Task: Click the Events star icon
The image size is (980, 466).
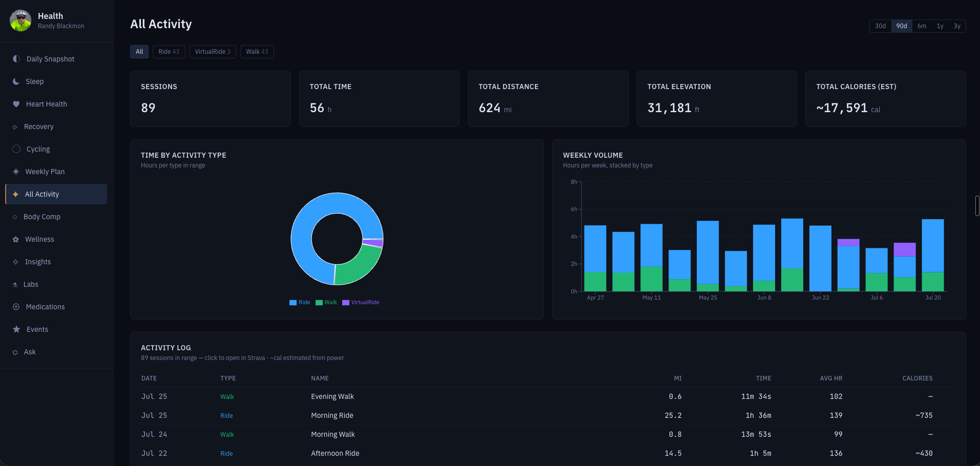Action: coord(16,329)
